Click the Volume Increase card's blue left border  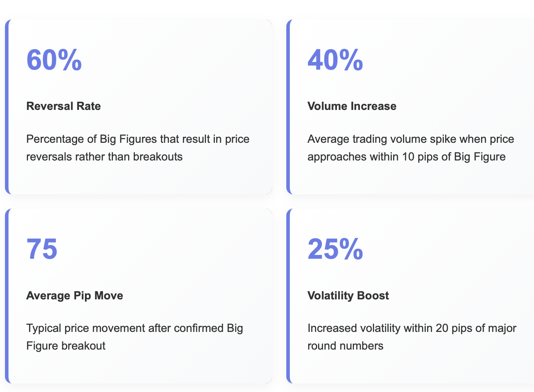288,107
